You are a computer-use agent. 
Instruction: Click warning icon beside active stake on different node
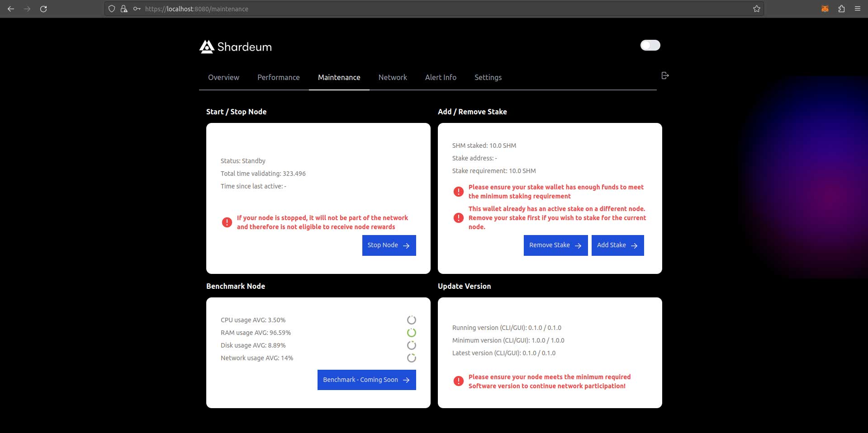459,218
